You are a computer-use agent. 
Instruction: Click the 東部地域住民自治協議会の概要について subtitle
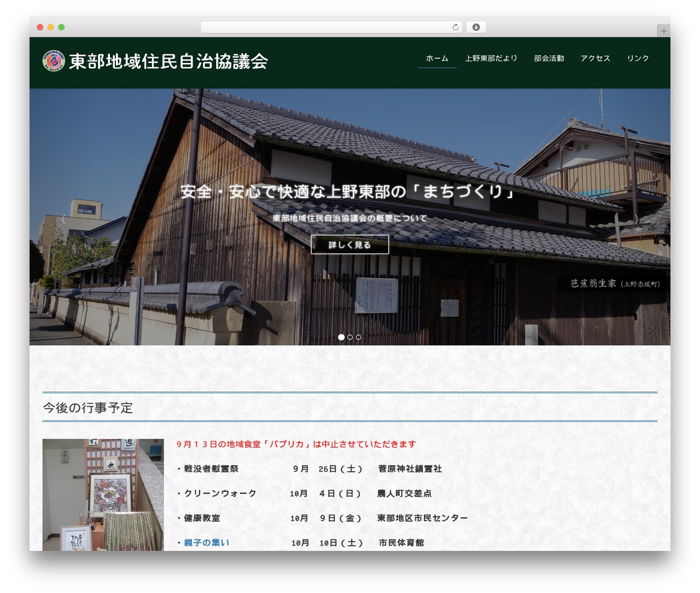[x=349, y=218]
